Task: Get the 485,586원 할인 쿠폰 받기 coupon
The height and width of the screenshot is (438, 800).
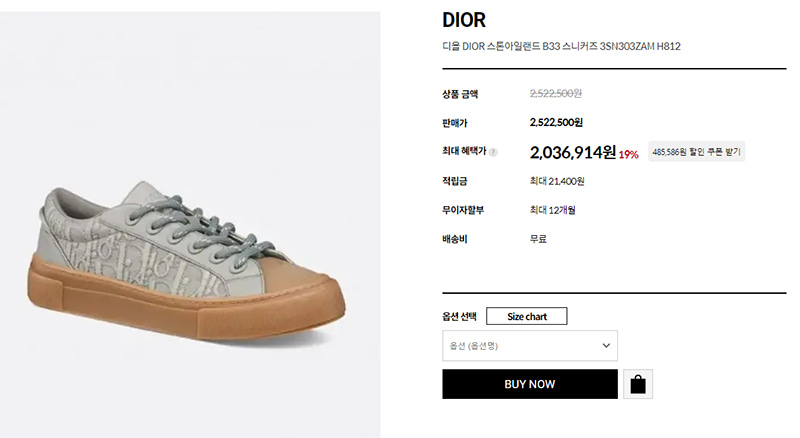Action: pos(696,152)
